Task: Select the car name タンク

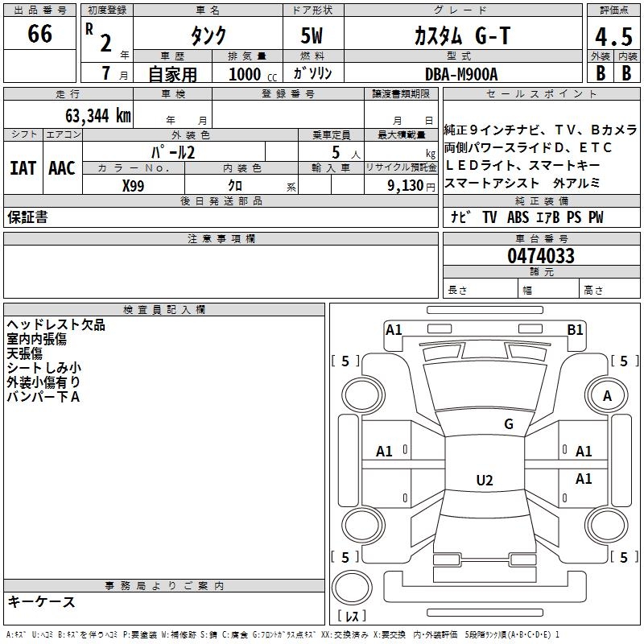Action: pyautogui.click(x=208, y=35)
